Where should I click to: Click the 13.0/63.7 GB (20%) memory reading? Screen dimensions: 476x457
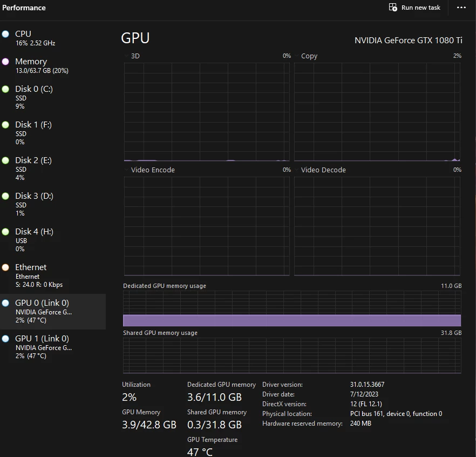point(42,71)
